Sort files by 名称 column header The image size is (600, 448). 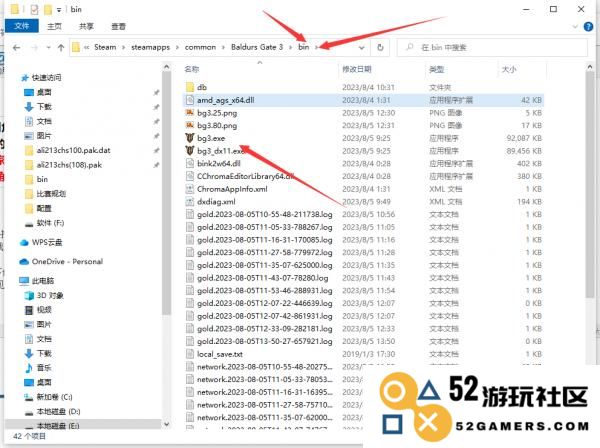click(191, 69)
